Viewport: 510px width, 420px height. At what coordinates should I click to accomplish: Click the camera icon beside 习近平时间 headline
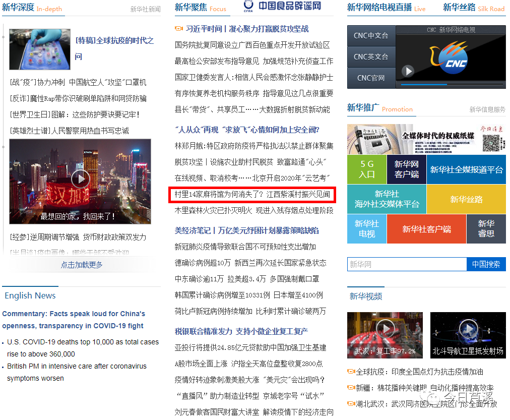179,29
